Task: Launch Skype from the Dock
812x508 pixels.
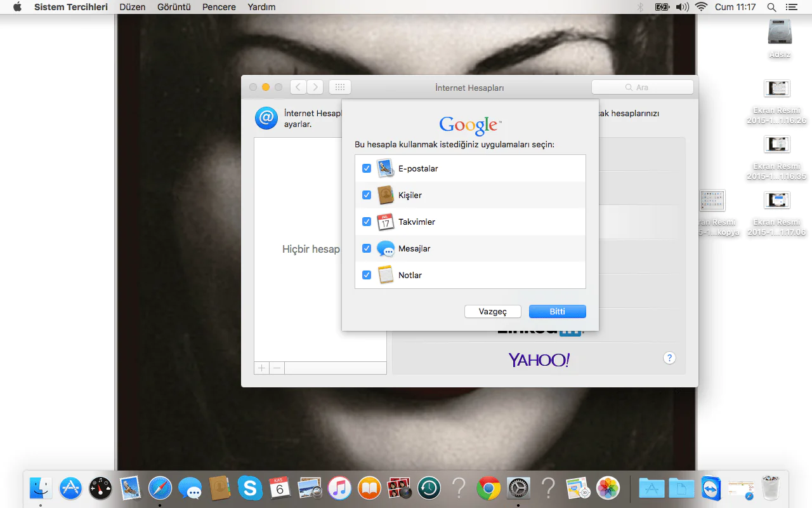Action: tap(250, 488)
